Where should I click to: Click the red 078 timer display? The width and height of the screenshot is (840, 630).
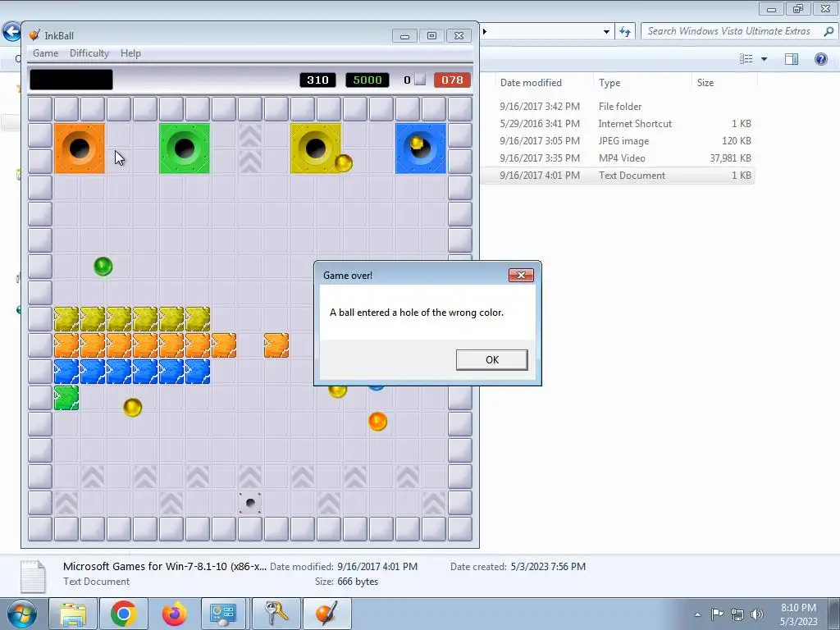tap(452, 80)
